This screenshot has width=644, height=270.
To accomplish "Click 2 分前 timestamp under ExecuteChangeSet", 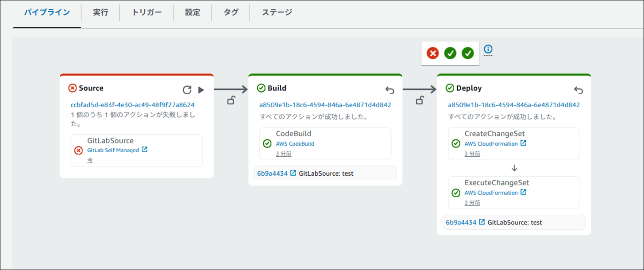I will coord(472,203).
